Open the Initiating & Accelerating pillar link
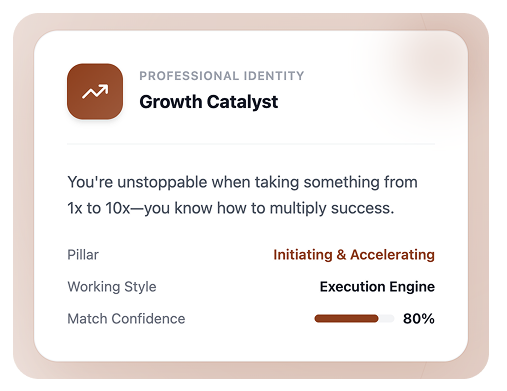The image size is (507, 391). pos(354,255)
